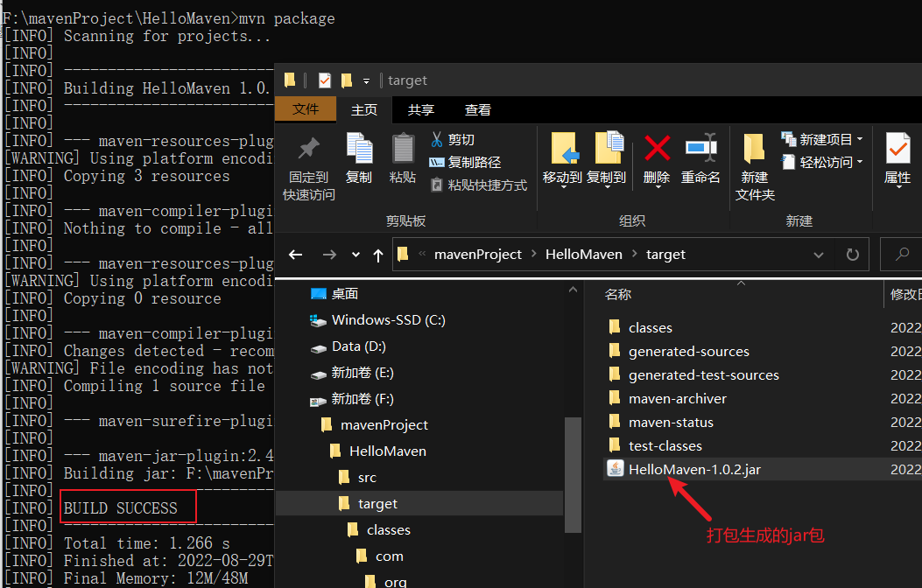The width and height of the screenshot is (922, 588).
Task: Click HelloMaven in address breadcrumb
Action: pos(583,255)
